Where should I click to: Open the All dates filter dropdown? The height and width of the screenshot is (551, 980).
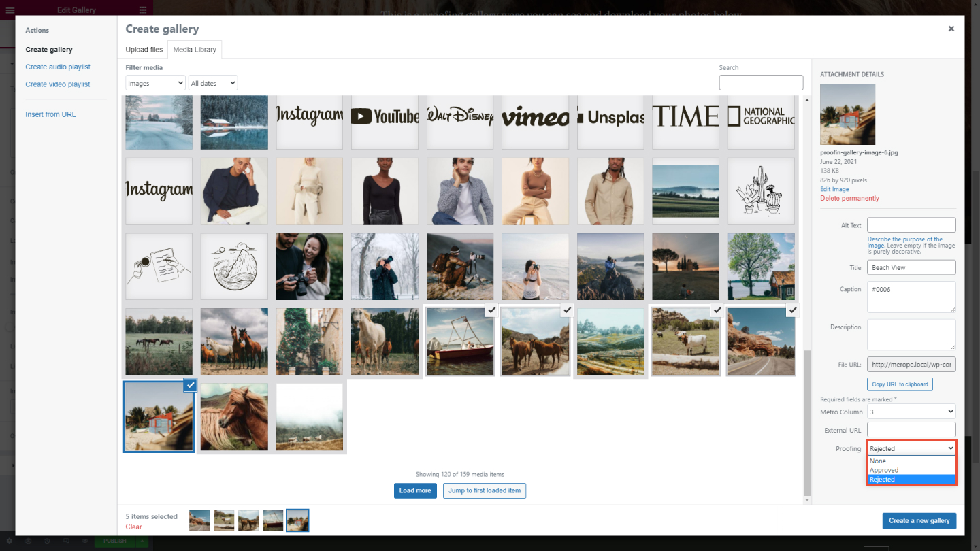pos(213,83)
